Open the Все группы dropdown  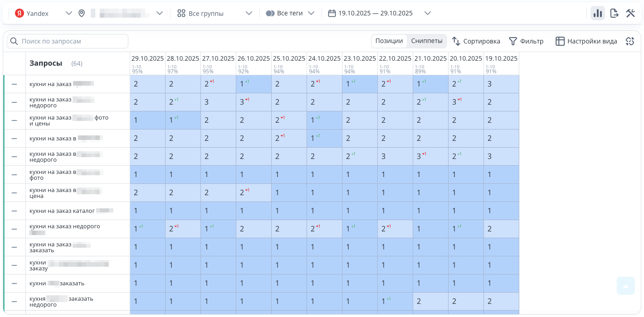coord(249,13)
